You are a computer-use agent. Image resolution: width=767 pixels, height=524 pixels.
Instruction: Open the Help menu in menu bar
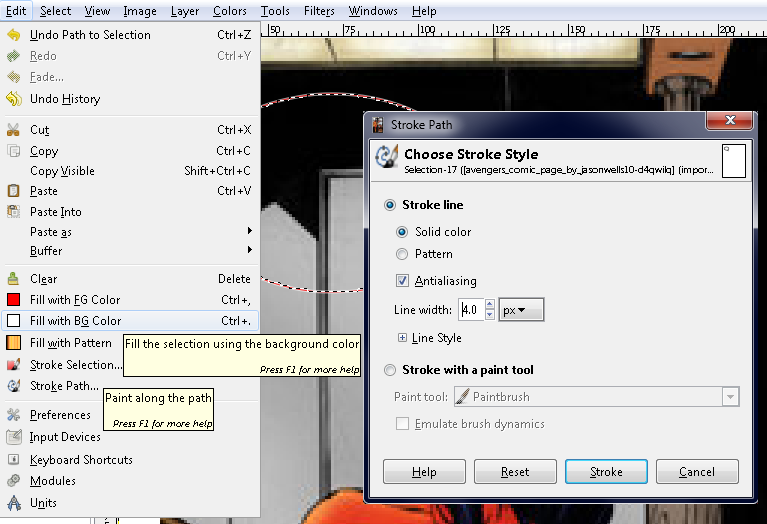[424, 11]
